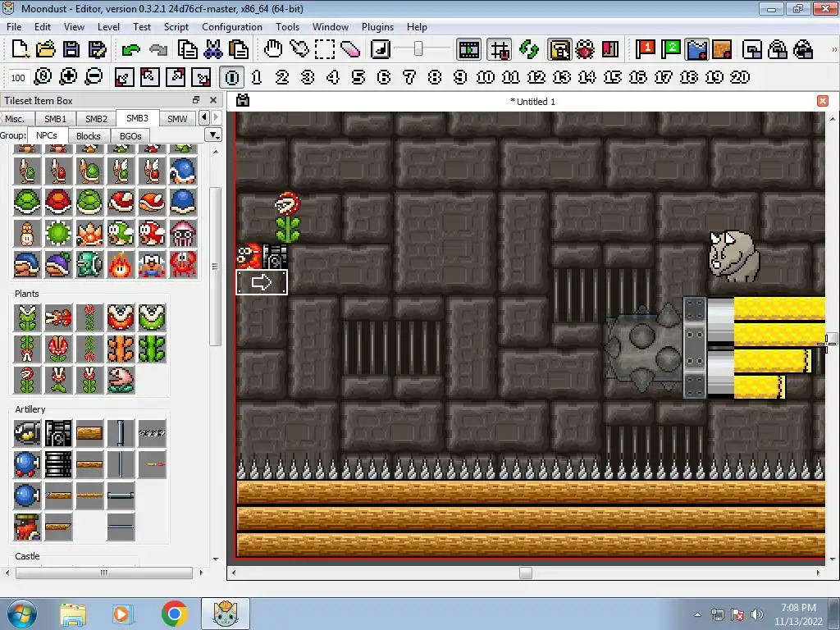The height and width of the screenshot is (630, 840).
Task: Toggle grid snapping button
Action: [500, 49]
